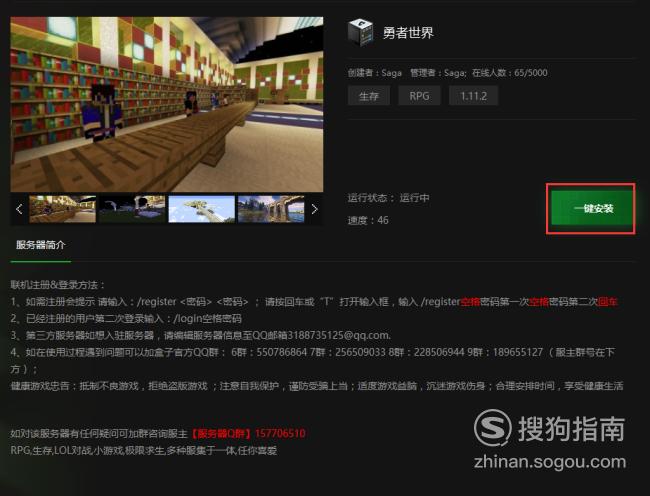Screen dimensions: 650x496
Task: Click the large library screenshot preview
Action: (167, 104)
